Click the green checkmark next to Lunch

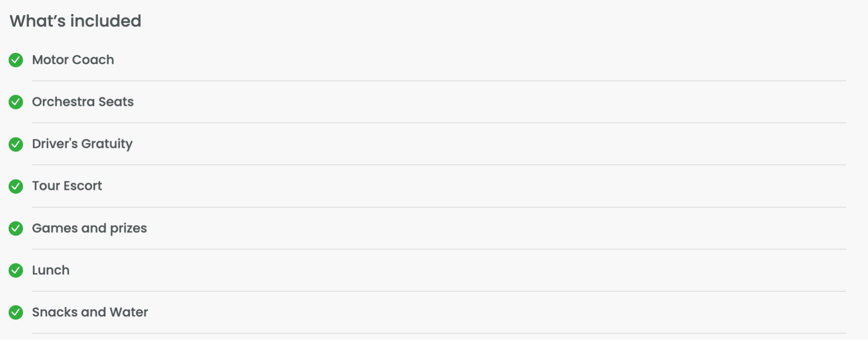pyautogui.click(x=16, y=270)
